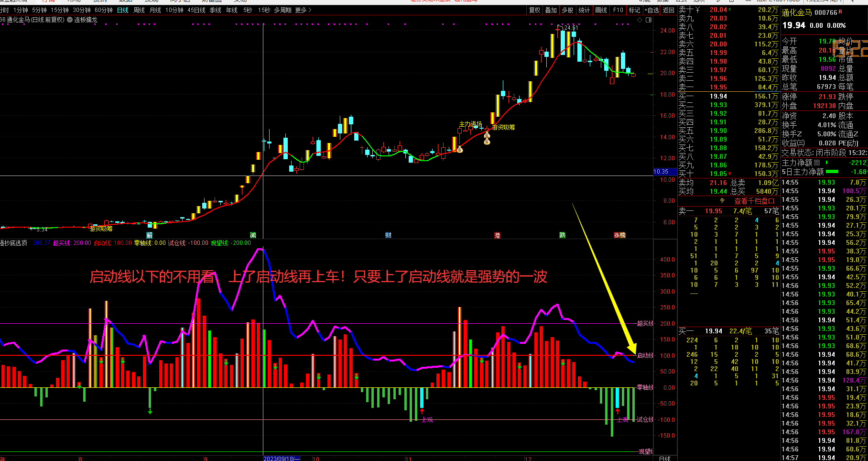Click the 卖均 21.16 value
Image resolution: width=868 pixels, height=461 pixels.
pyautogui.click(x=718, y=183)
